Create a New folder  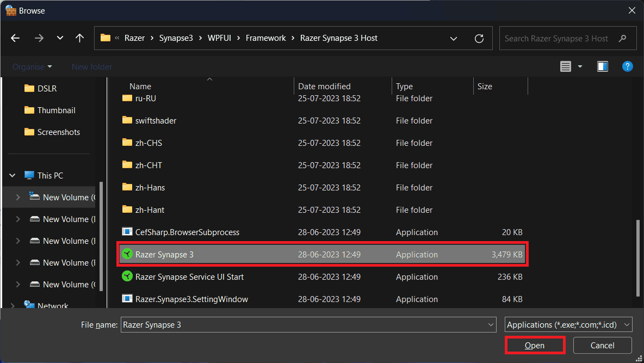coord(91,66)
